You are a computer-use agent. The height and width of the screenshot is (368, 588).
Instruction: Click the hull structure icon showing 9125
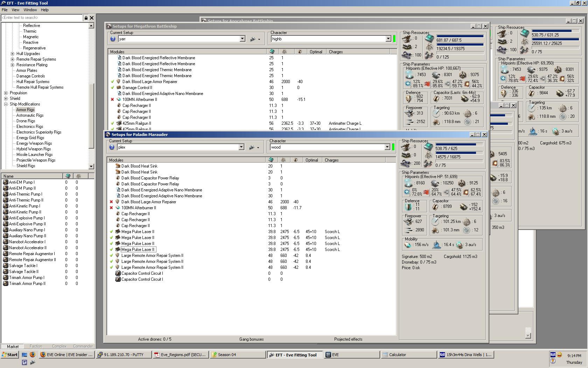462,183
